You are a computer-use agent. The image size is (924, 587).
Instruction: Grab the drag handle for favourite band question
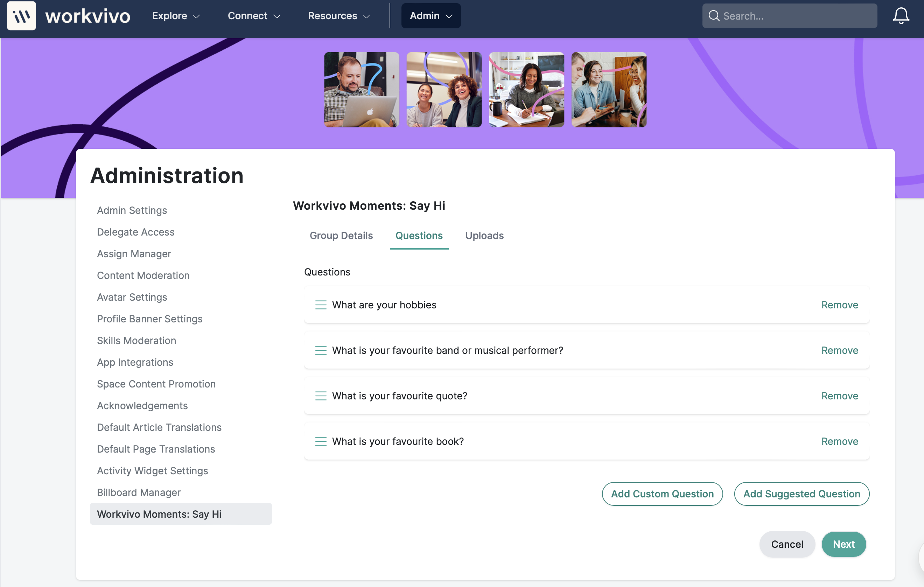click(x=321, y=350)
